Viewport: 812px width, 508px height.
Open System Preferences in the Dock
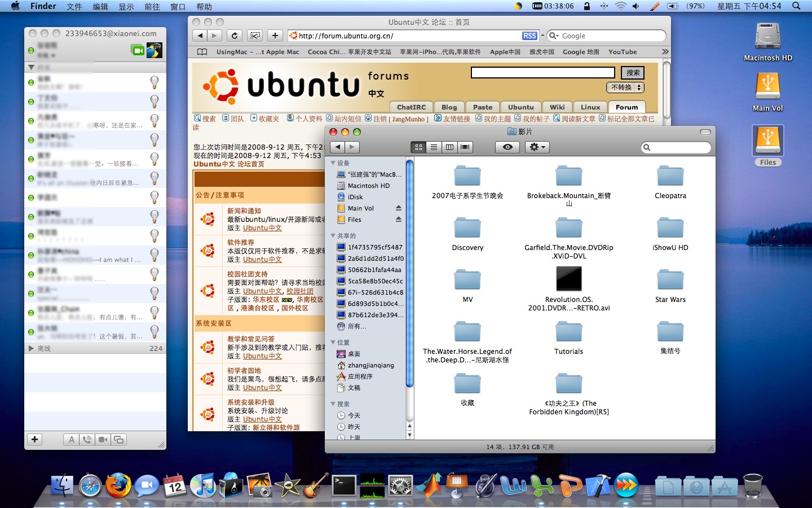pyautogui.click(x=400, y=485)
